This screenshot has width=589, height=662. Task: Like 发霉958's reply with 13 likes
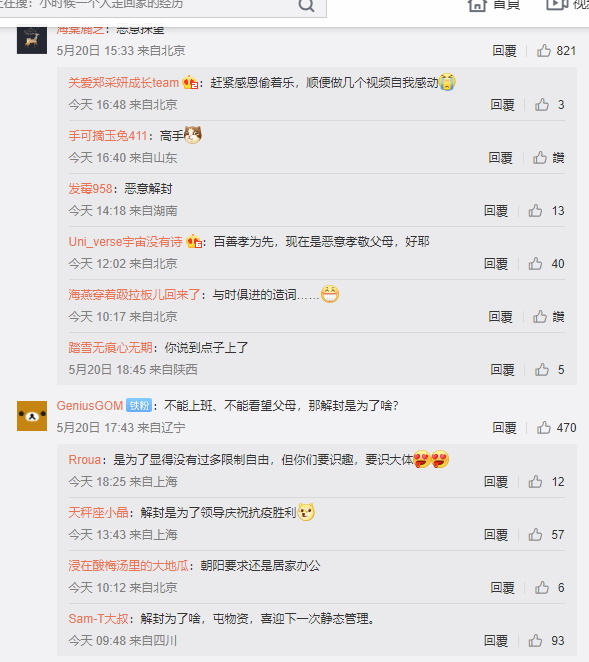point(535,211)
